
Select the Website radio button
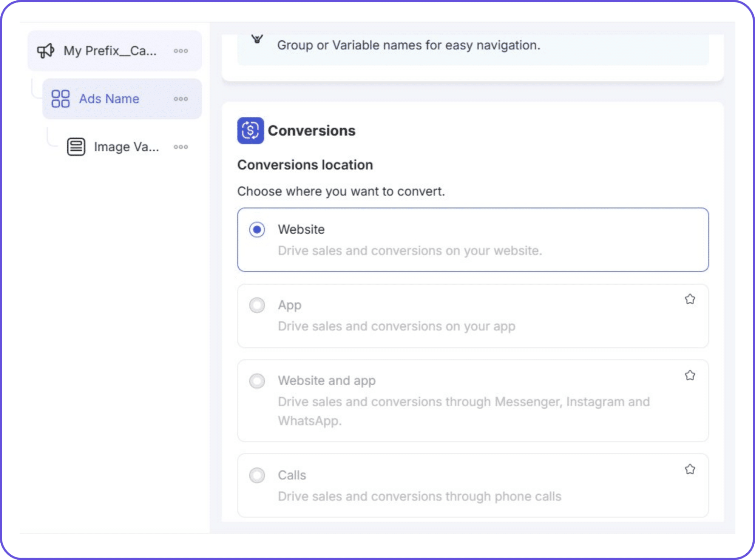click(257, 229)
